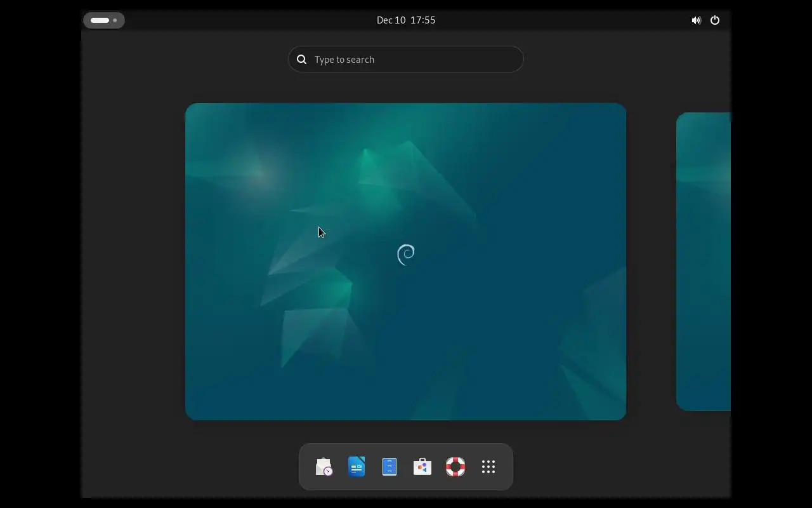This screenshot has width=812, height=508.
Task: Click the search magnifier icon
Action: tap(302, 59)
